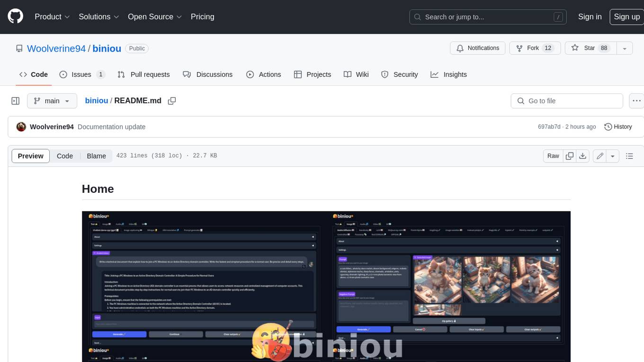Image resolution: width=644 pixels, height=362 pixels.
Task: Expand the Product menu
Action: coord(52,17)
